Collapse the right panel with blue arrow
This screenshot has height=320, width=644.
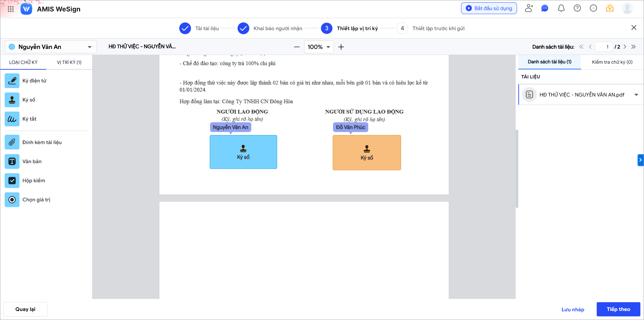click(x=641, y=160)
